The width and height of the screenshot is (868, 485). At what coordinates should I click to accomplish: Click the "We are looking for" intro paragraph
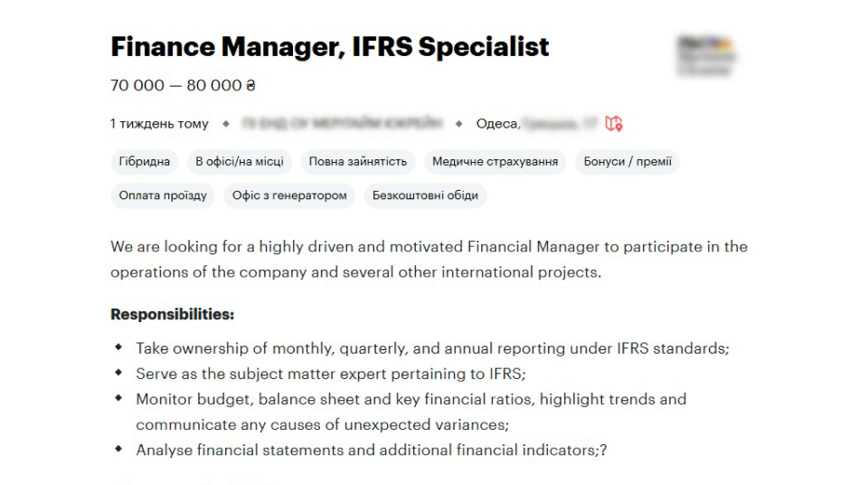[x=429, y=259]
